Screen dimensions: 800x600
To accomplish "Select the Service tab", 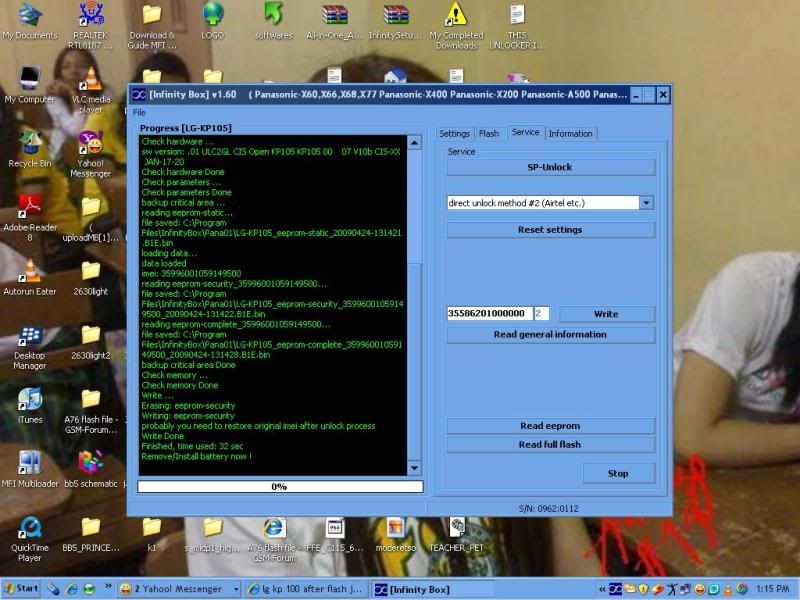I will 526,132.
